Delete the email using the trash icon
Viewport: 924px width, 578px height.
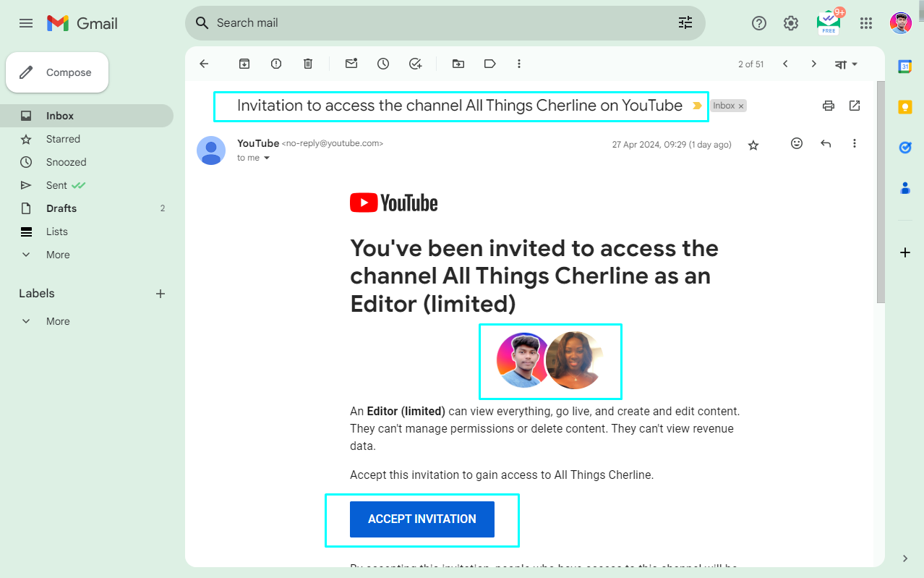(308, 64)
